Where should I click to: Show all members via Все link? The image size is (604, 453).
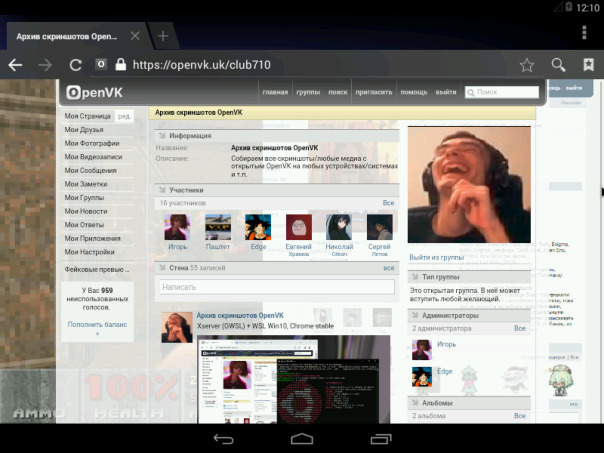pos(388,203)
